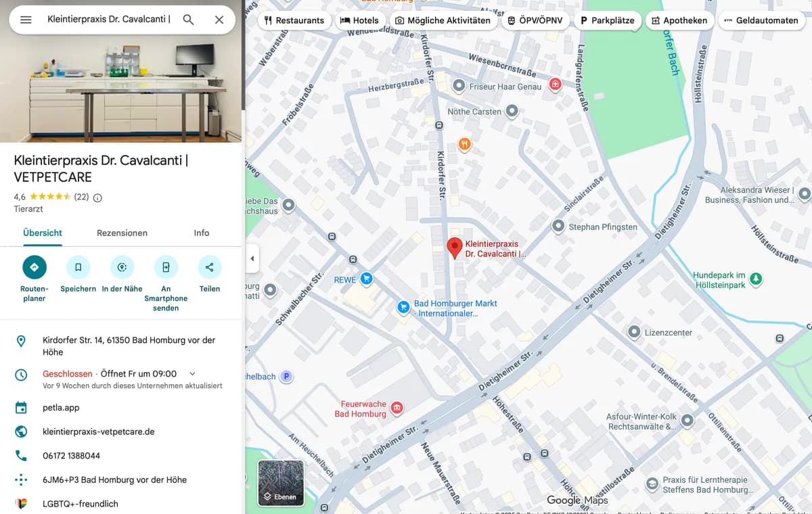The width and height of the screenshot is (812, 514).
Task: Open the Info tab
Action: point(201,233)
